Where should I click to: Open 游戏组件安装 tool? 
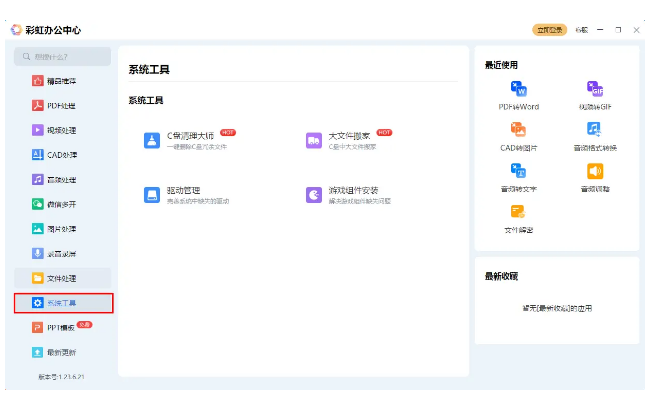click(x=349, y=195)
